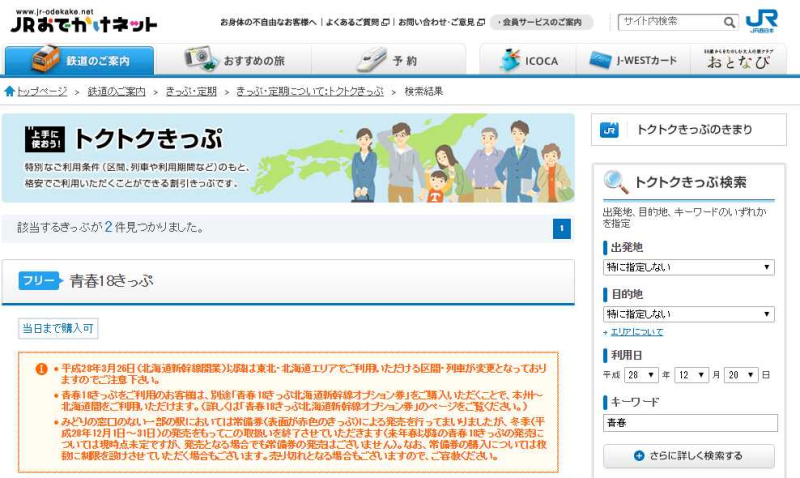Click the さらに詳しく検索する button
Screen dimensions: 800x478
[x=689, y=456]
